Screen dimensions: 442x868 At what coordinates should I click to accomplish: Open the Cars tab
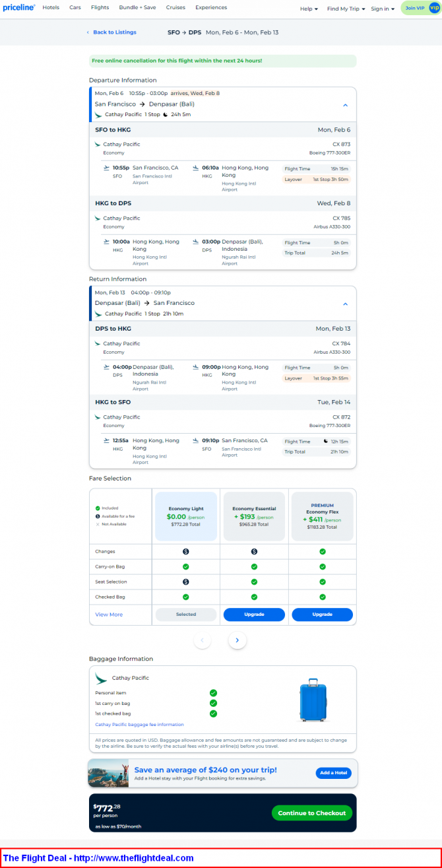tap(75, 8)
